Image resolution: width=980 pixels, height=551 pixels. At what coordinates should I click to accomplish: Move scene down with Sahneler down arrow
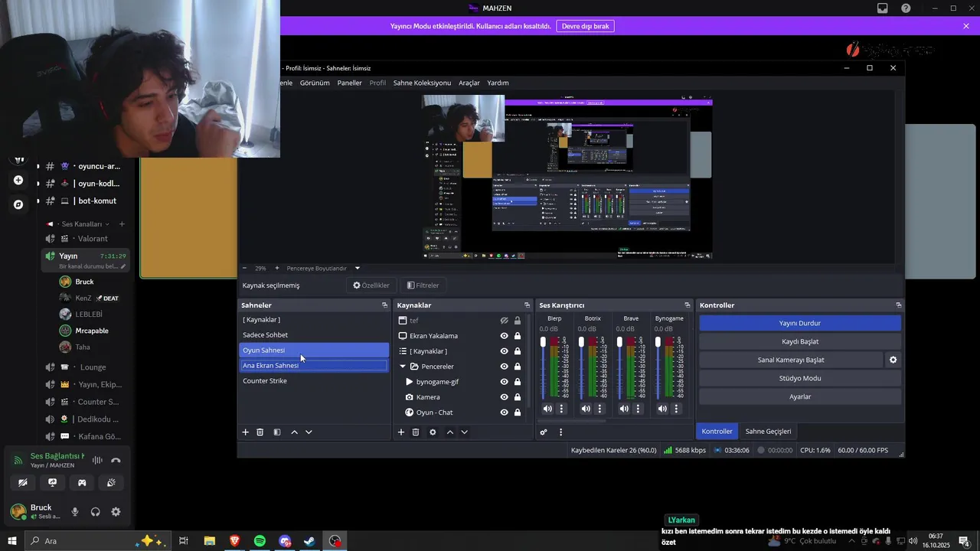(x=309, y=432)
